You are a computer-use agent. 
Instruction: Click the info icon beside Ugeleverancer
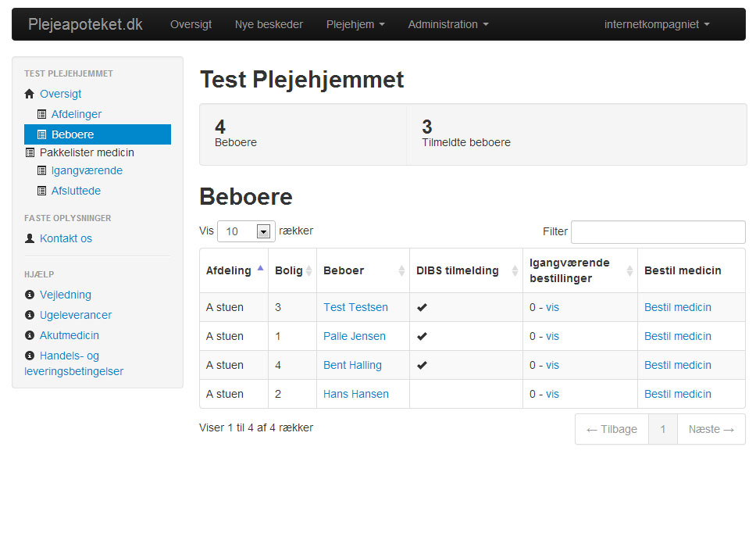[x=30, y=315]
